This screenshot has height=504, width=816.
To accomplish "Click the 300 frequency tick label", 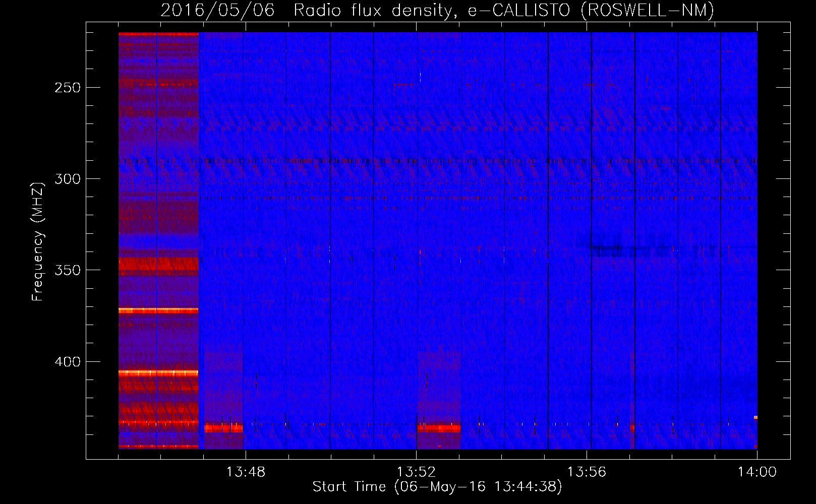I will (68, 179).
